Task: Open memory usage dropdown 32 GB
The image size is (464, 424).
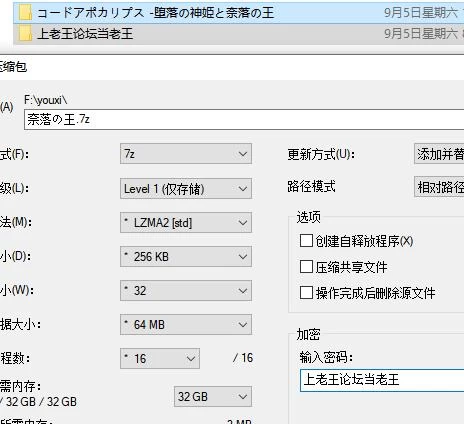Action: (x=213, y=397)
